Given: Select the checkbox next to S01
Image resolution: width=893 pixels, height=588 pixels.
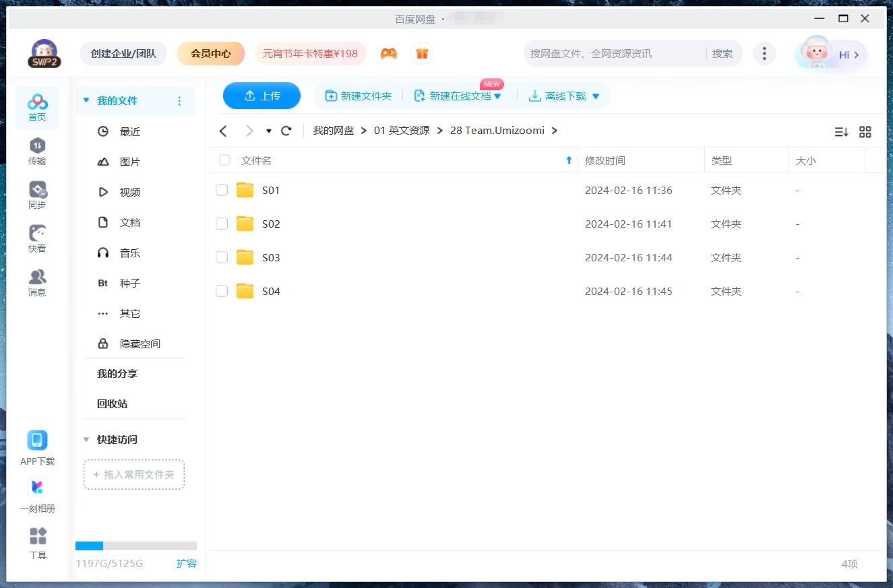Looking at the screenshot, I should [x=222, y=190].
